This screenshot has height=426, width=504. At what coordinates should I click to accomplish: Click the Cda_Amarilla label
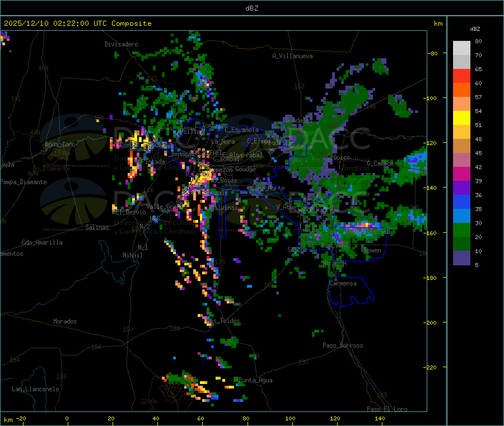[x=42, y=242]
